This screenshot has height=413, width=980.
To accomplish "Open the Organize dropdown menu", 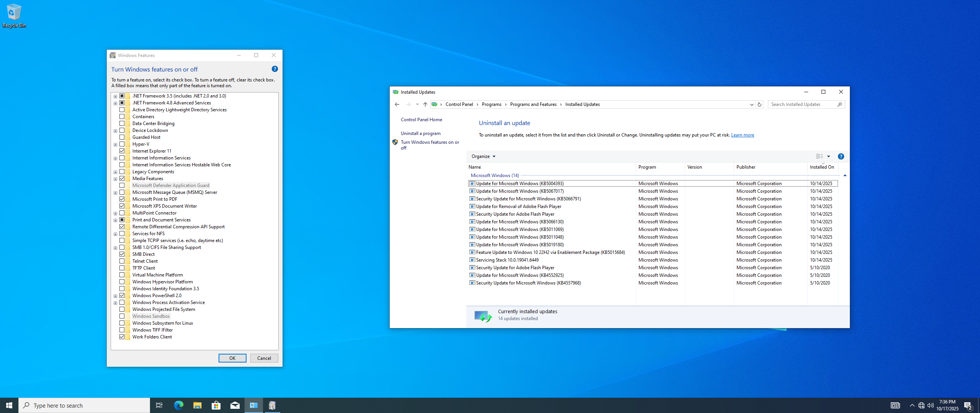I will 483,156.
